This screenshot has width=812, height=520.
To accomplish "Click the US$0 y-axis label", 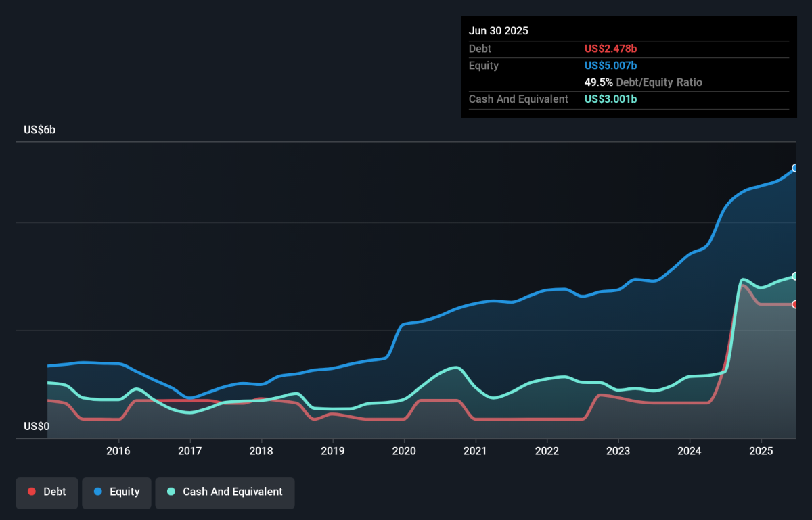I will pyautogui.click(x=37, y=427).
